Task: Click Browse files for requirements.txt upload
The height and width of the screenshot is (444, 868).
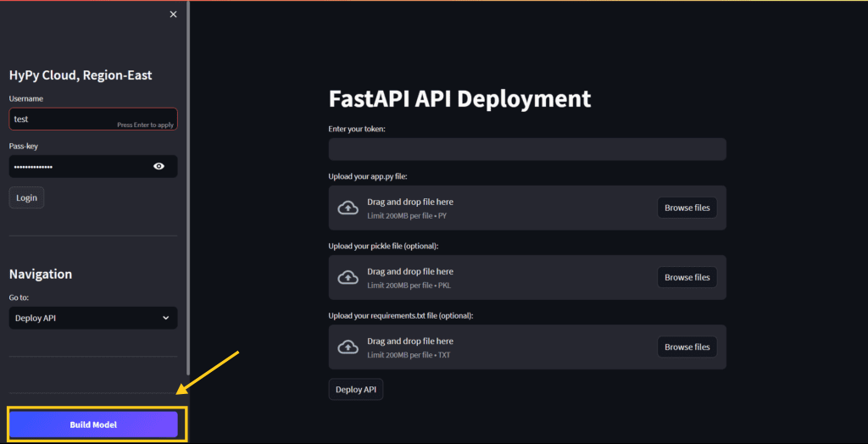Action: [x=687, y=347]
